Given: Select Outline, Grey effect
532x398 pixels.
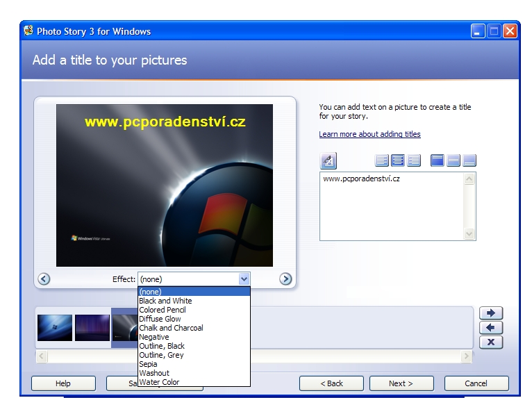Looking at the screenshot, I should [194, 355].
